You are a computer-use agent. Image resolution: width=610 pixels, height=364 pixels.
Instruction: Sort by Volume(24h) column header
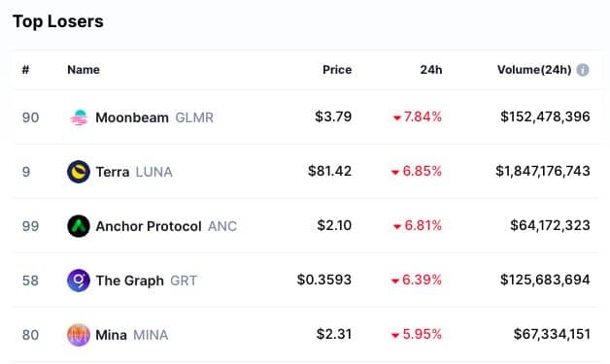click(x=534, y=70)
